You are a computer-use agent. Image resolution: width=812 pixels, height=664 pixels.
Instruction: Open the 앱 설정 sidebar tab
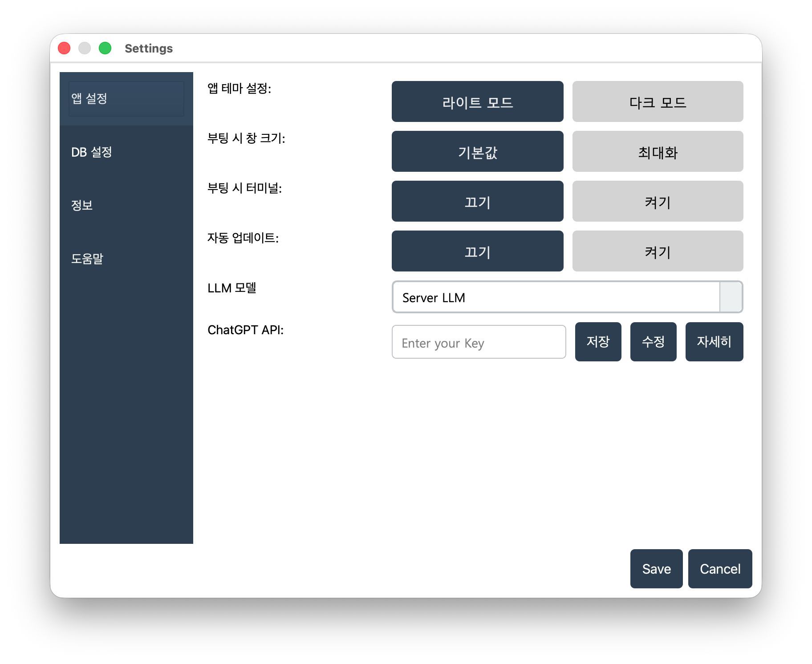point(126,99)
